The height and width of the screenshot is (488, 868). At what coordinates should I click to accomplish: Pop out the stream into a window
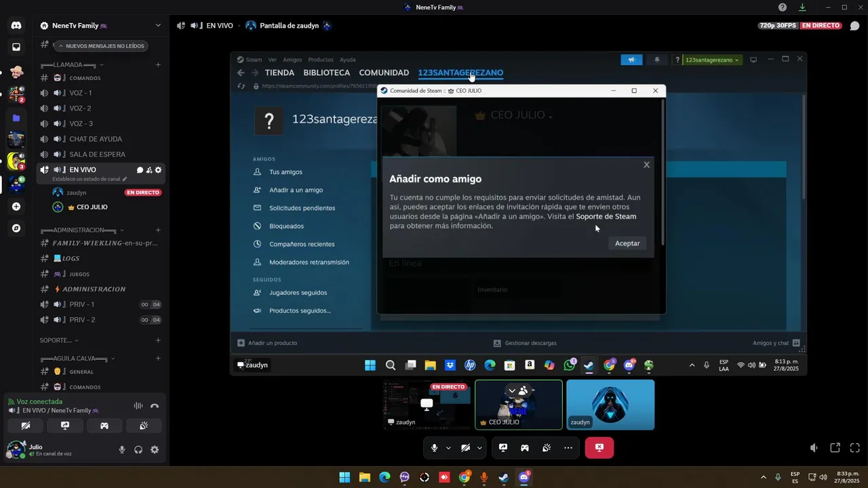[835, 448]
